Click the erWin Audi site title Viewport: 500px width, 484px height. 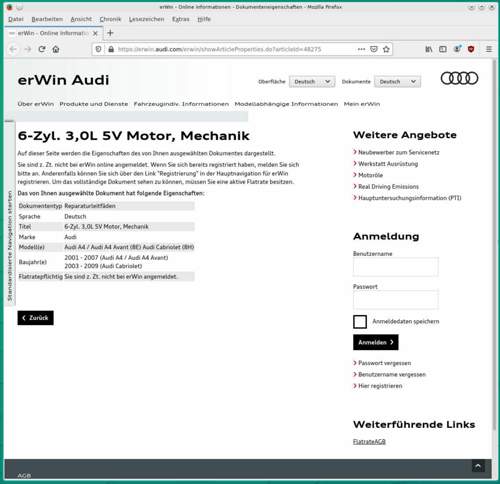pyautogui.click(x=63, y=80)
